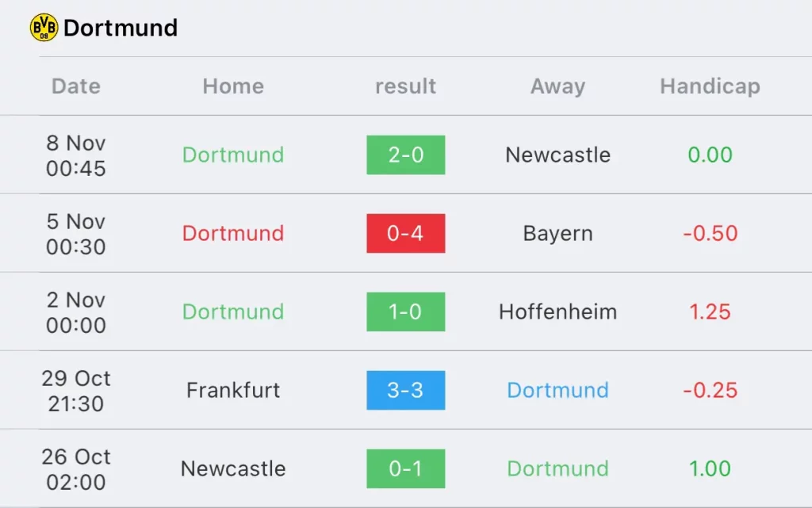
Task: Click the Home column header
Action: (233, 86)
